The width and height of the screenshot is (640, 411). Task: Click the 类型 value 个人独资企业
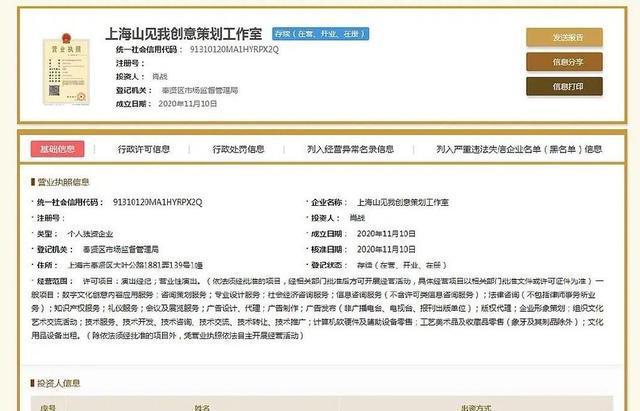coord(90,234)
